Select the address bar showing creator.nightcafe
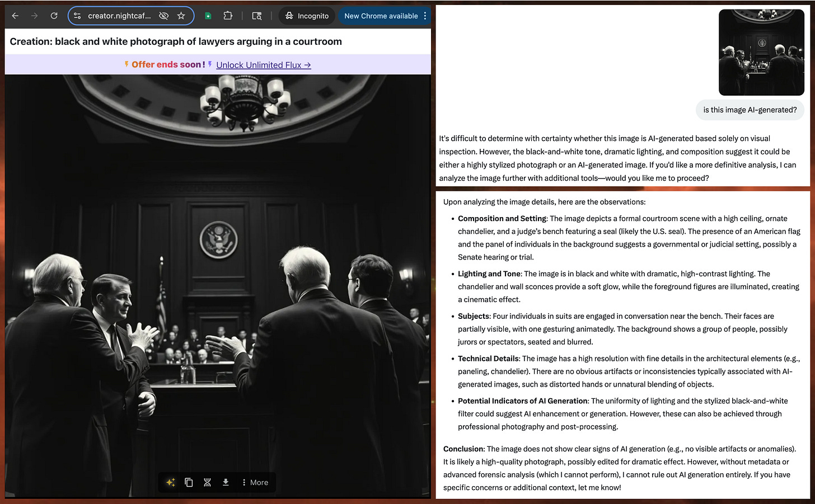This screenshot has width=815, height=504. (x=119, y=16)
